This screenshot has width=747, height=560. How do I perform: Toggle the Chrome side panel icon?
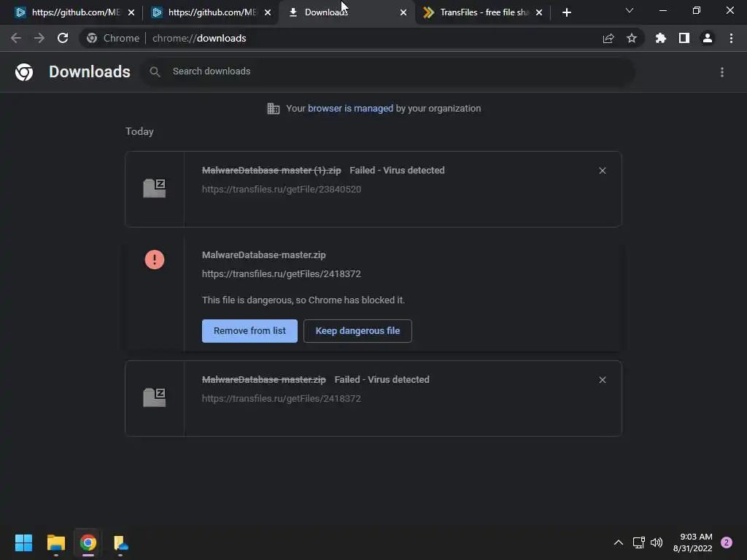(x=684, y=38)
